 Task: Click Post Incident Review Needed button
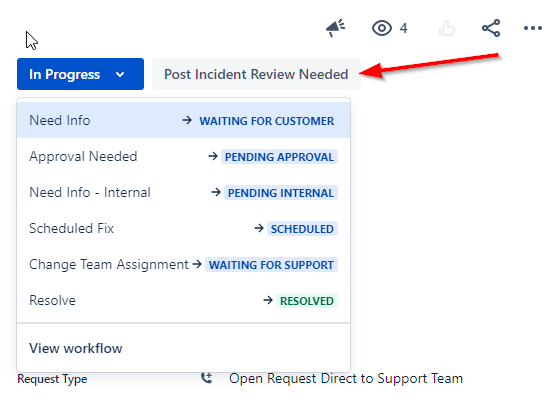click(256, 74)
